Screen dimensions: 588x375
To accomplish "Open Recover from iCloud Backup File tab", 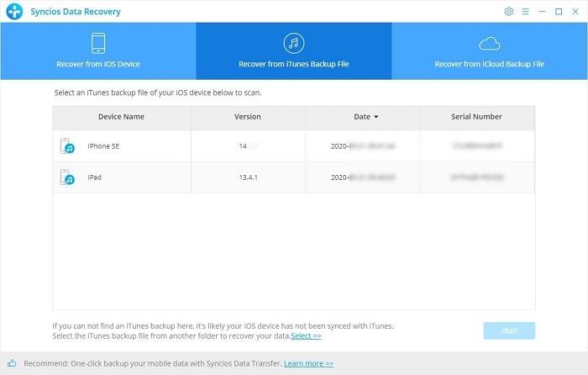I will [490, 51].
